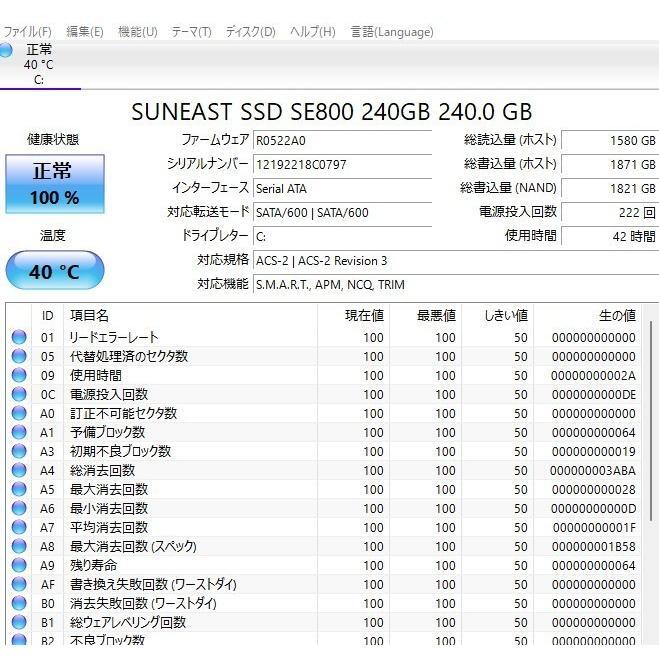Click the status icon for row 0C 電源投入回数
This screenshot has width=659, height=659.
(x=19, y=394)
